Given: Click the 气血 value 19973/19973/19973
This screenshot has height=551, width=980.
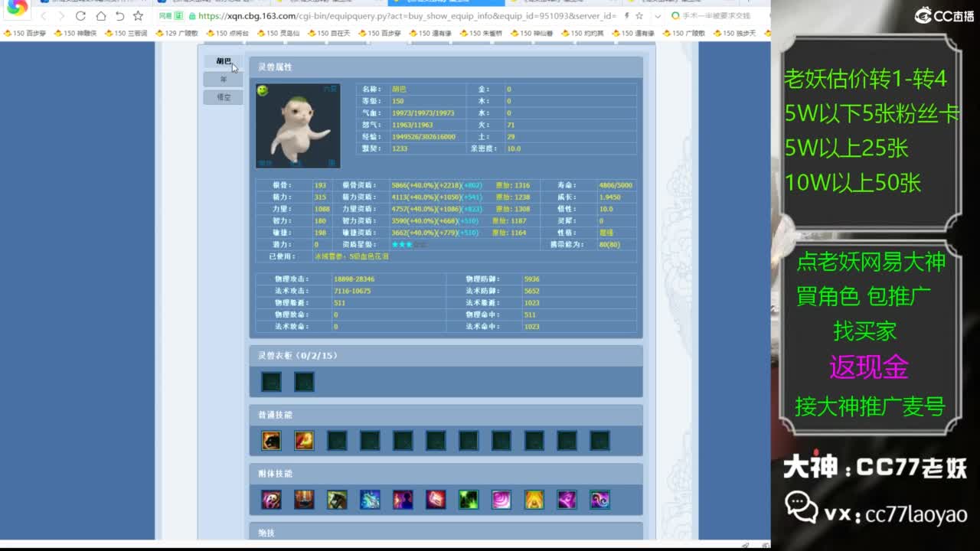Looking at the screenshot, I should pyautogui.click(x=423, y=113).
